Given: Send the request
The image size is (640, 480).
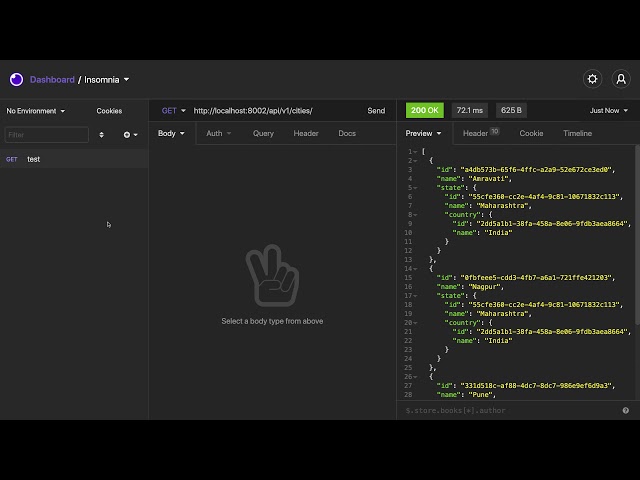Looking at the screenshot, I should coord(376,111).
